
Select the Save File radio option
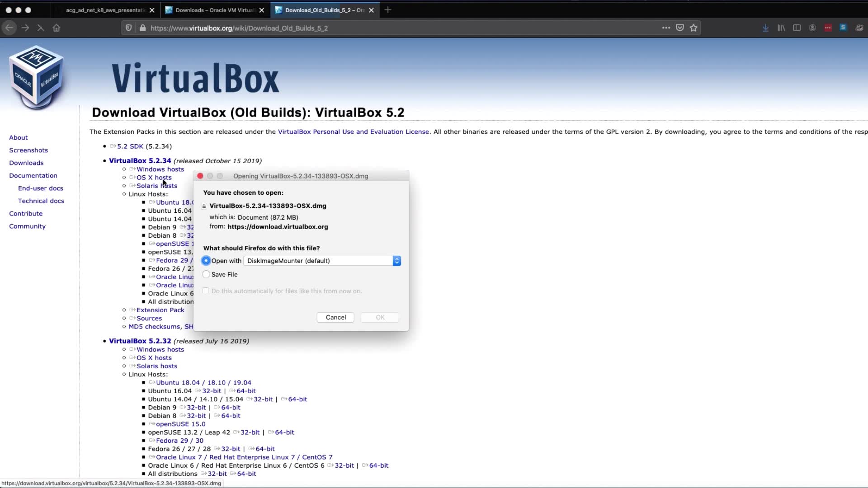[x=206, y=274]
